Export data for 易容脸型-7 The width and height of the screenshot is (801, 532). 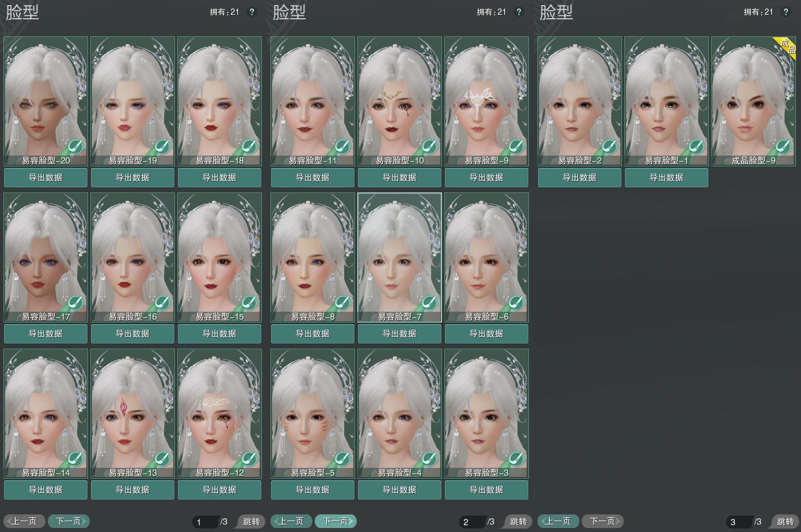400,334
